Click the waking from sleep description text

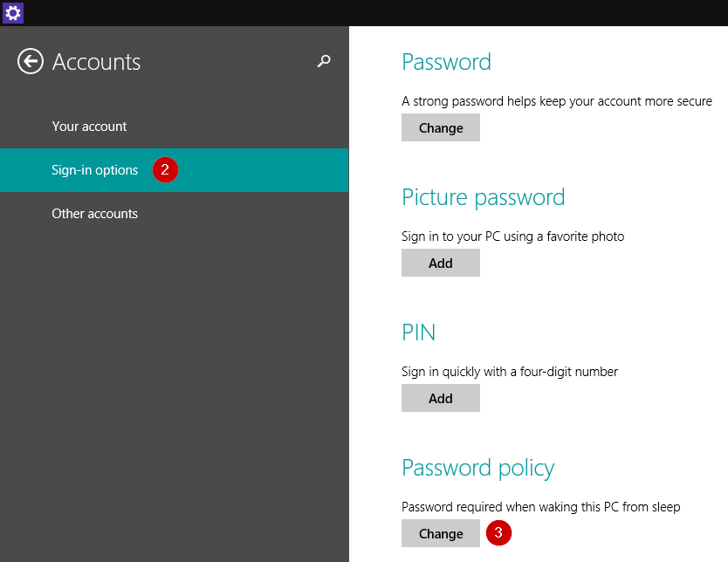541,507
